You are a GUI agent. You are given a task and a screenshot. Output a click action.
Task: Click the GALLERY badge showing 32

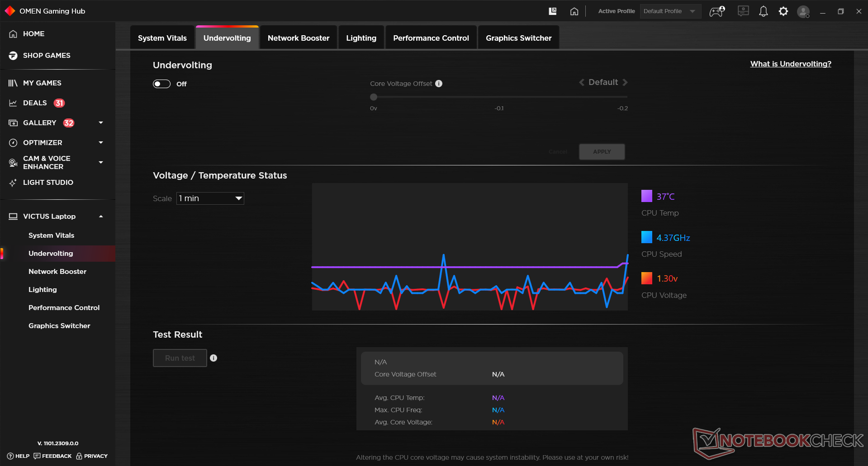pos(69,123)
